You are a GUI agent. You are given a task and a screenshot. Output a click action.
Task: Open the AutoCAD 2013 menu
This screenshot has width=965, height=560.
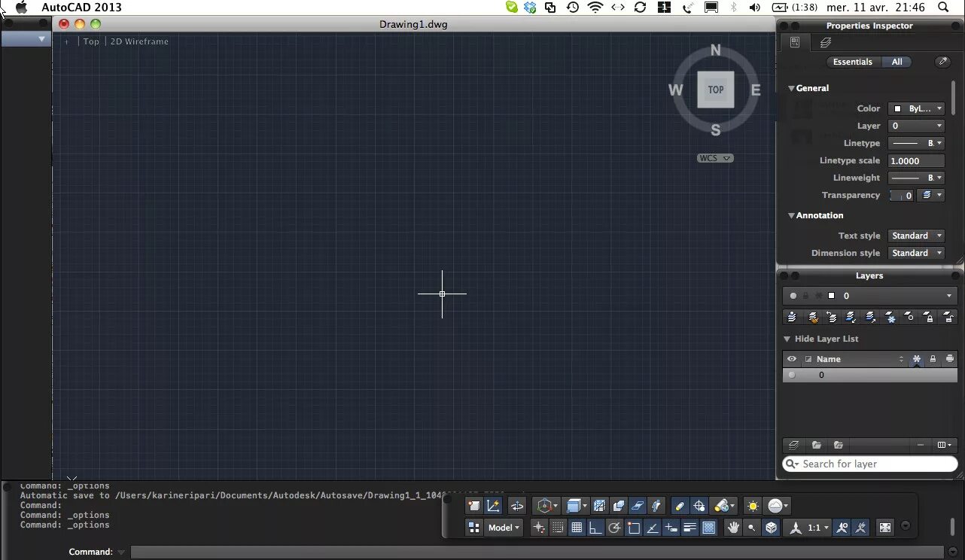tap(81, 8)
